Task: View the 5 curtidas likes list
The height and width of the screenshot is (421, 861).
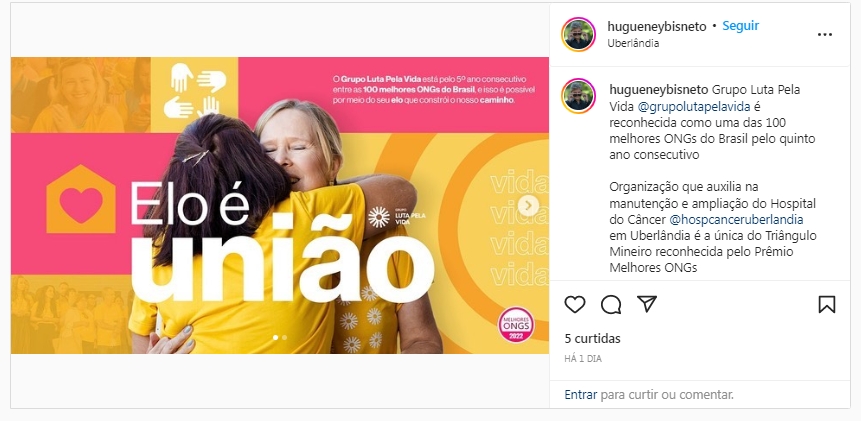Action: (x=592, y=339)
